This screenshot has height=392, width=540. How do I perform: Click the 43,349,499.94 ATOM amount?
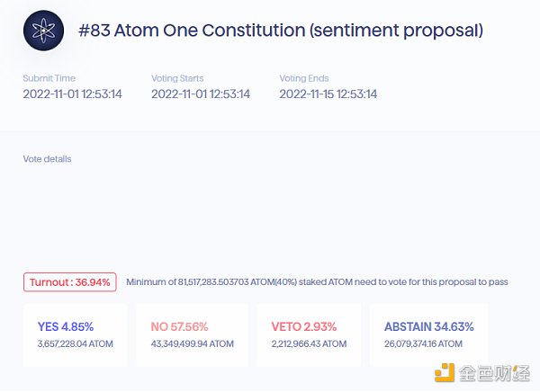click(192, 343)
